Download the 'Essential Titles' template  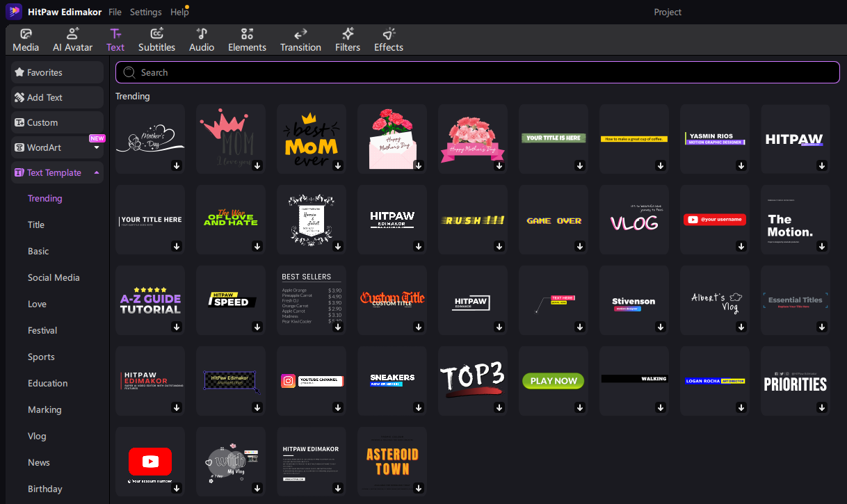(822, 327)
